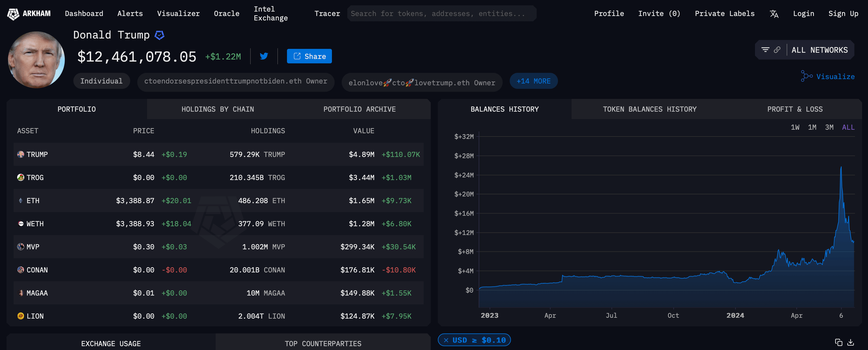This screenshot has height=350, width=868.
Task: Focus the tokens and addresses search field
Action: (x=442, y=14)
